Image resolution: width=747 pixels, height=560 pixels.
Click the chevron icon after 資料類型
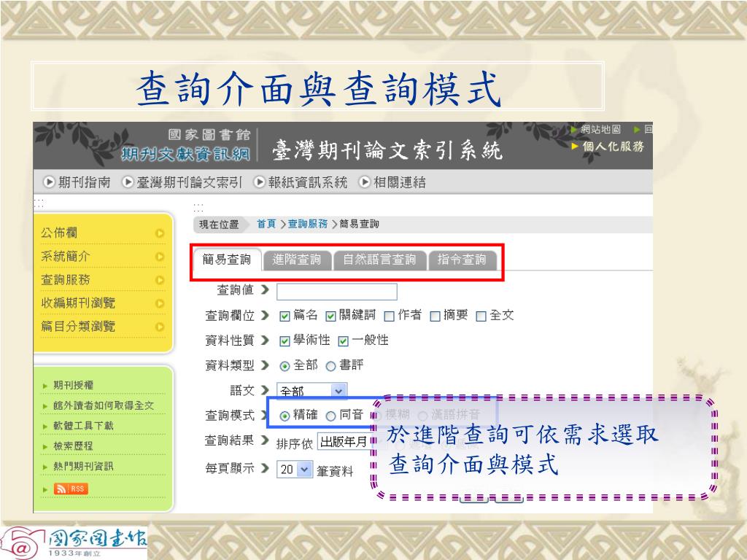click(265, 365)
